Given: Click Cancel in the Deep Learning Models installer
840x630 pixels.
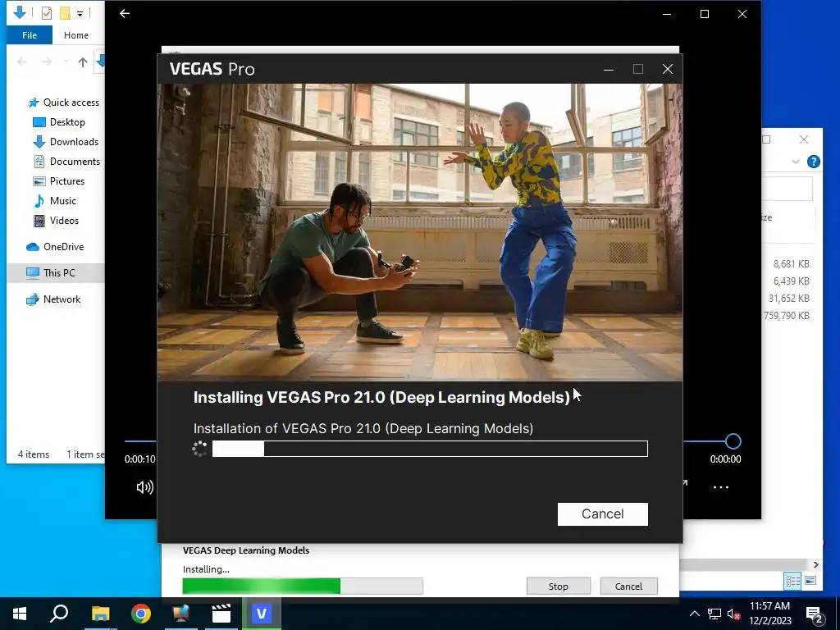Looking at the screenshot, I should point(628,586).
